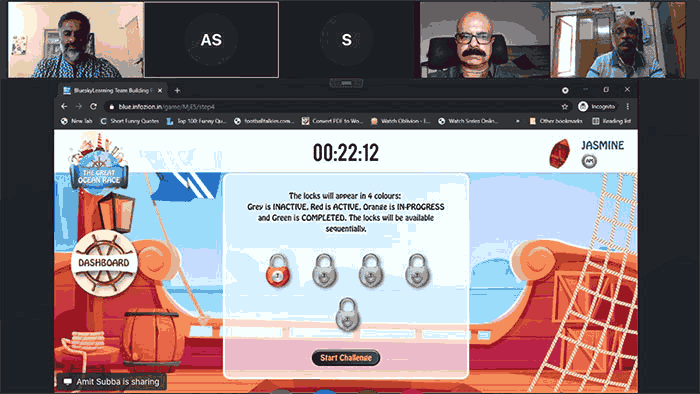Open a new browser tab
The width and height of the screenshot is (700, 394).
click(x=177, y=91)
